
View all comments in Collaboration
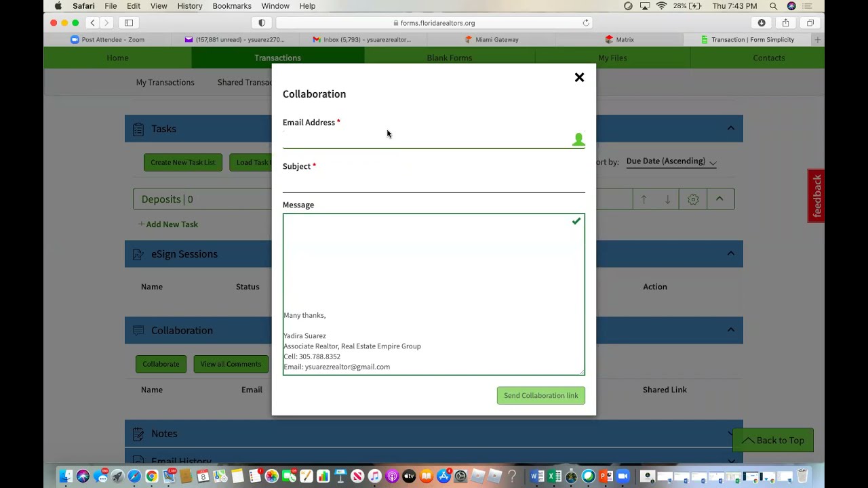click(231, 364)
